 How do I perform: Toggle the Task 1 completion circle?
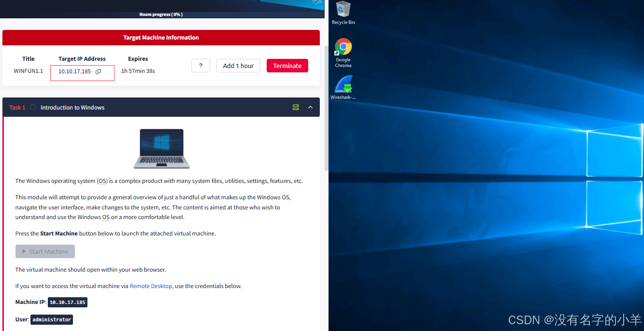32,107
